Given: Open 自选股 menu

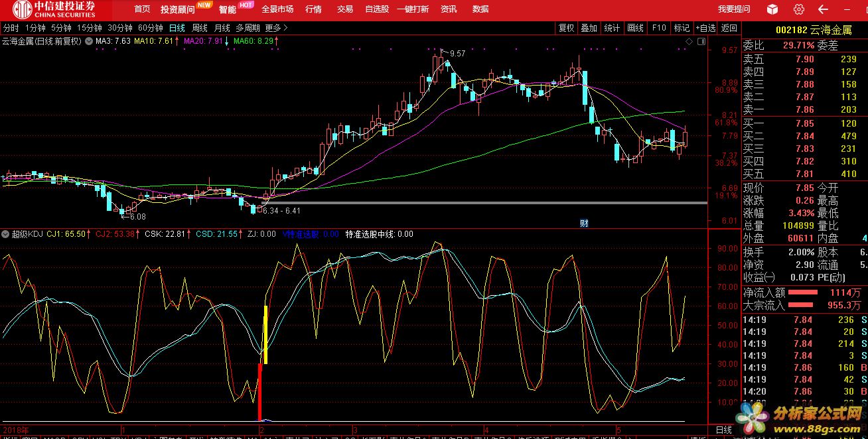Looking at the screenshot, I should 378,9.
